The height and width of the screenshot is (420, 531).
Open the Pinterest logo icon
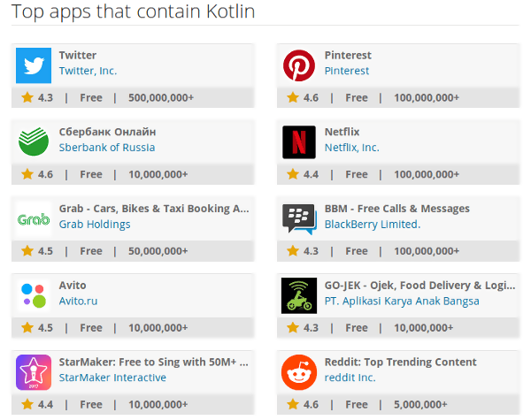pyautogui.click(x=299, y=65)
